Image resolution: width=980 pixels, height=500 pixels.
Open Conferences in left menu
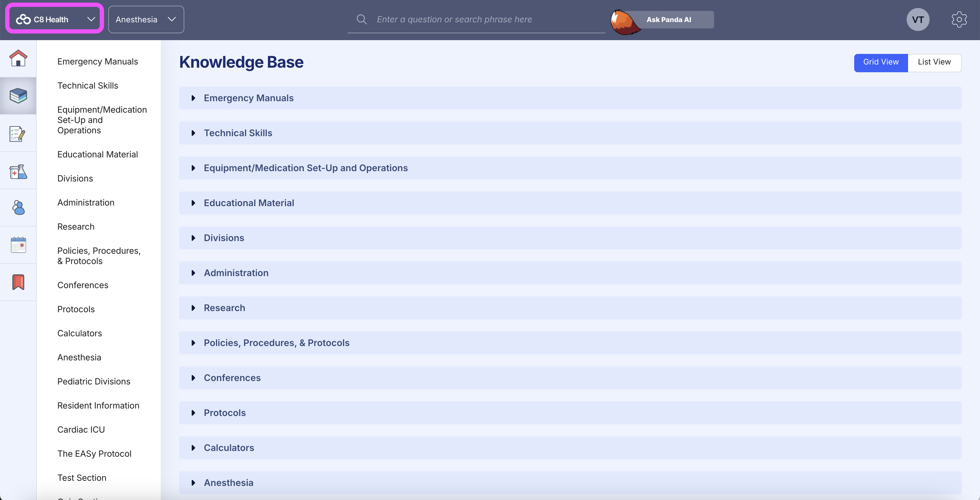pyautogui.click(x=83, y=285)
